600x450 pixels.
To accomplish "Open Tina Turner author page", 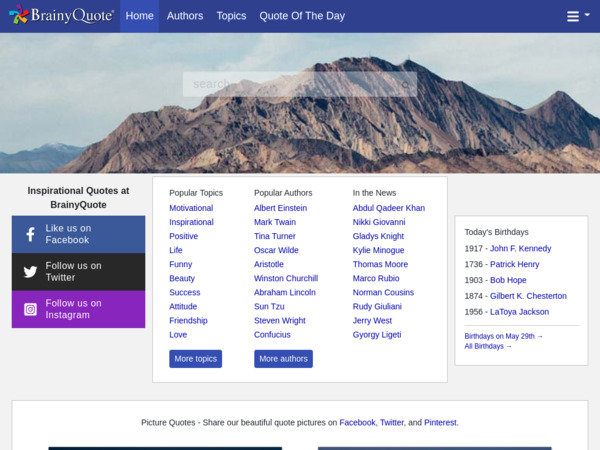I will (x=275, y=236).
